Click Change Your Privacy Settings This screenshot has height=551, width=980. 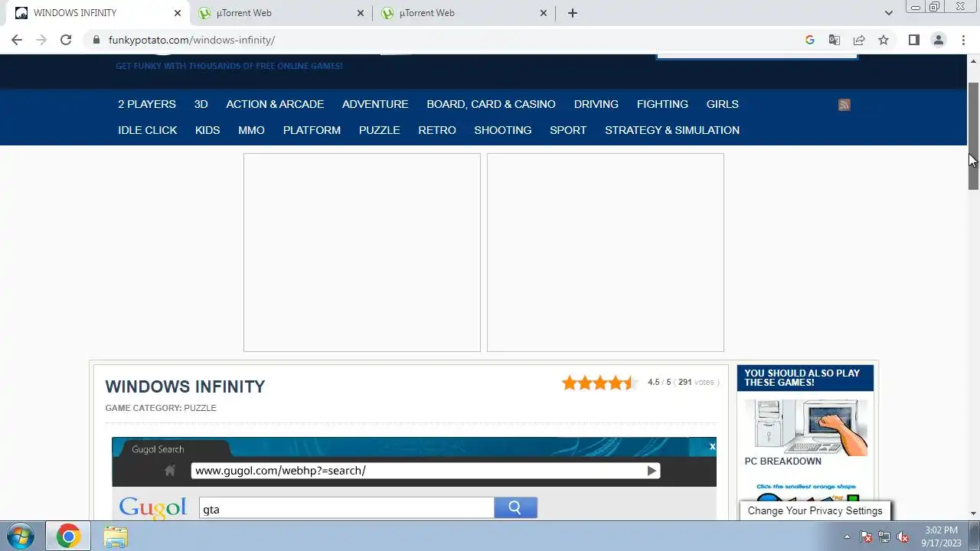tap(815, 510)
